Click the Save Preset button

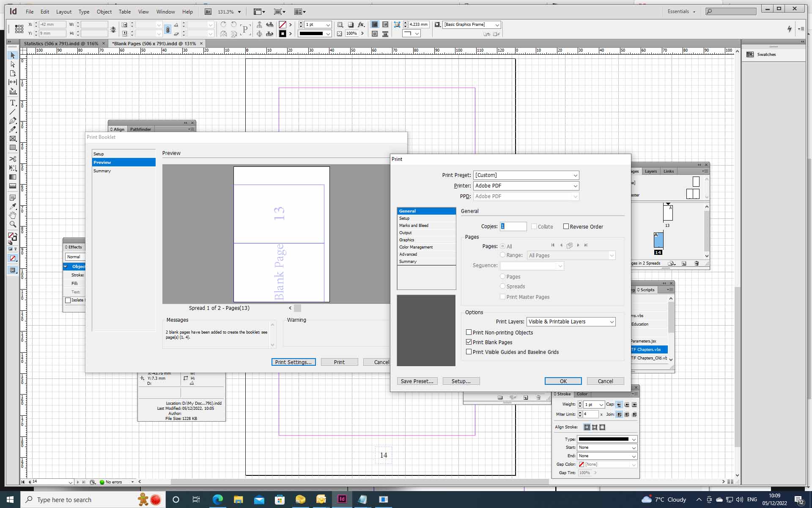click(x=417, y=381)
